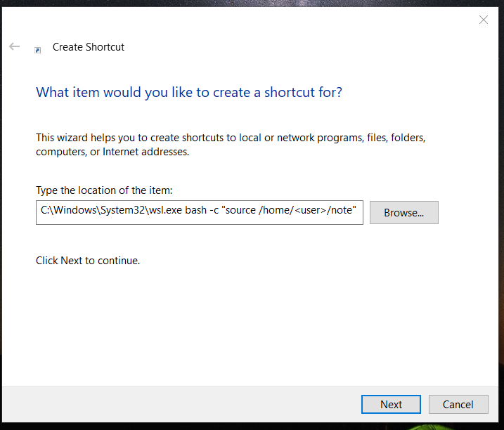Click the Create Shortcut window title text
Image resolution: width=504 pixels, height=430 pixels.
[x=89, y=47]
